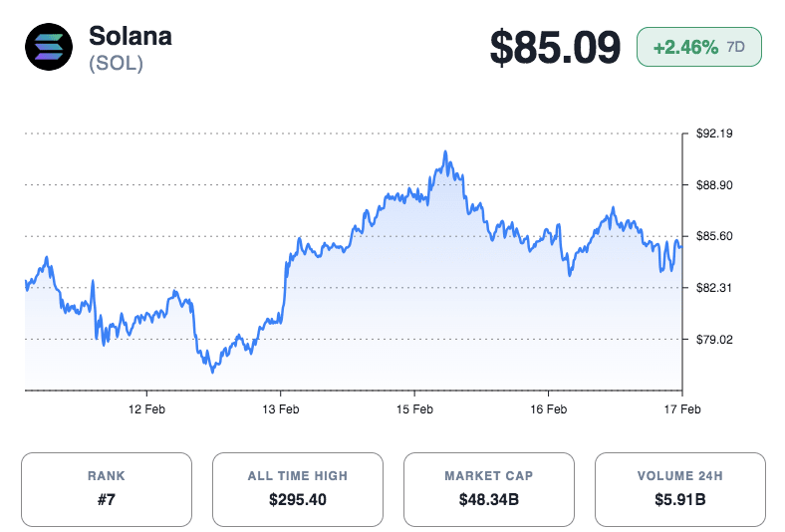Image resolution: width=785 pixels, height=532 pixels.
Task: Click the $82.31 price axis label
Action: point(713,288)
